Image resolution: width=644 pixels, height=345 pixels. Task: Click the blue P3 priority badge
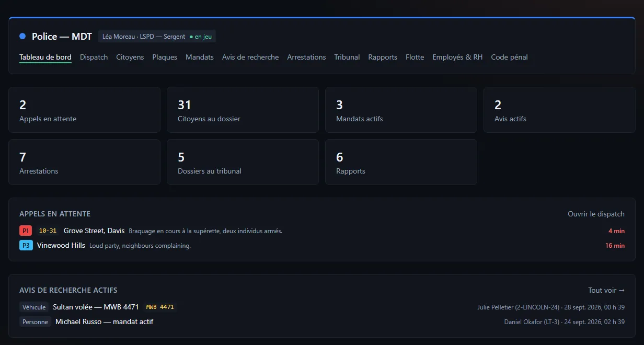click(26, 245)
